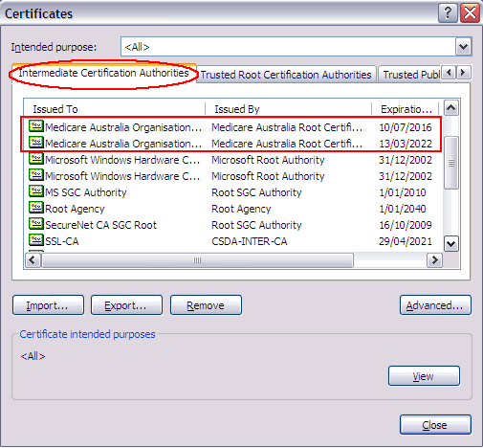
Task: Click certificate icon beside SecureNet CA SGC Root
Action: [36, 224]
